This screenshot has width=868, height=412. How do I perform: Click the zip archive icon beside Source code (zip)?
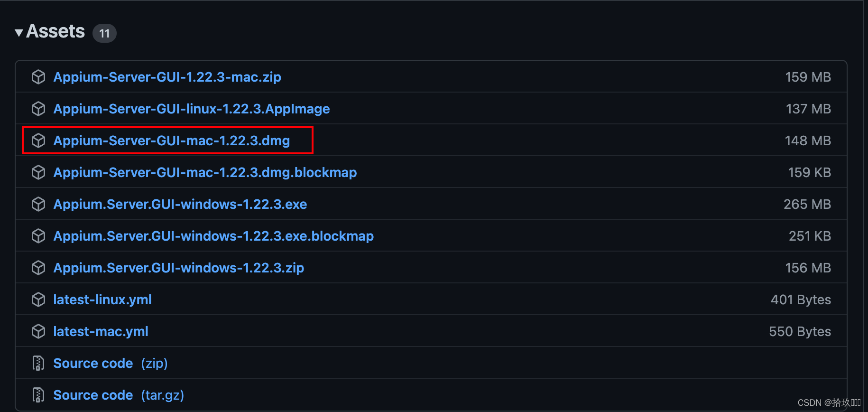(x=38, y=362)
